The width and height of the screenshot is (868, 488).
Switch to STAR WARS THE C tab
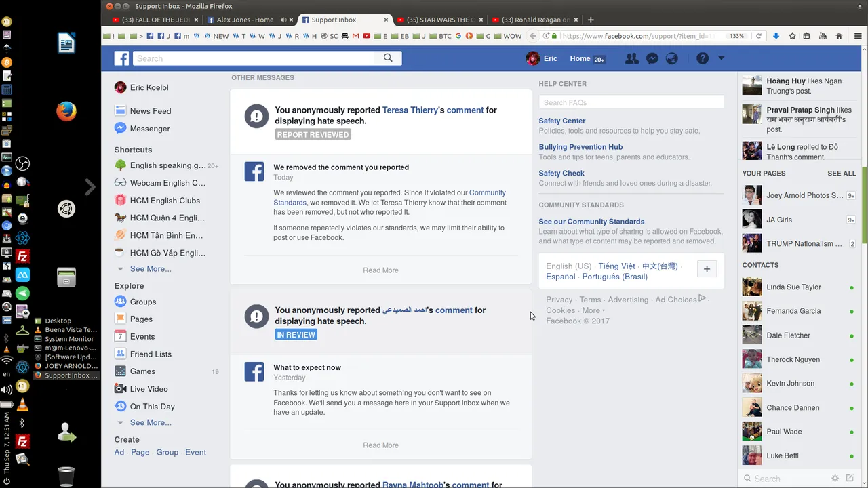pyautogui.click(x=439, y=20)
